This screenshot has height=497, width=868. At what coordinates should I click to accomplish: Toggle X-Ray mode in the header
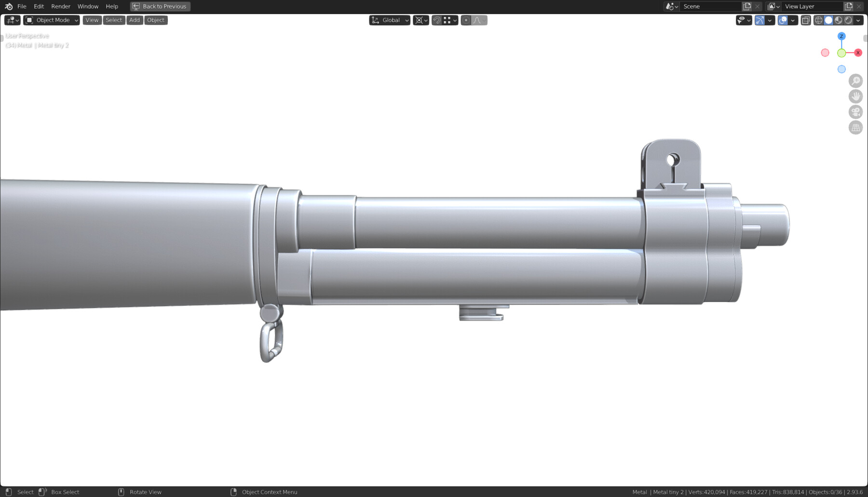[805, 20]
